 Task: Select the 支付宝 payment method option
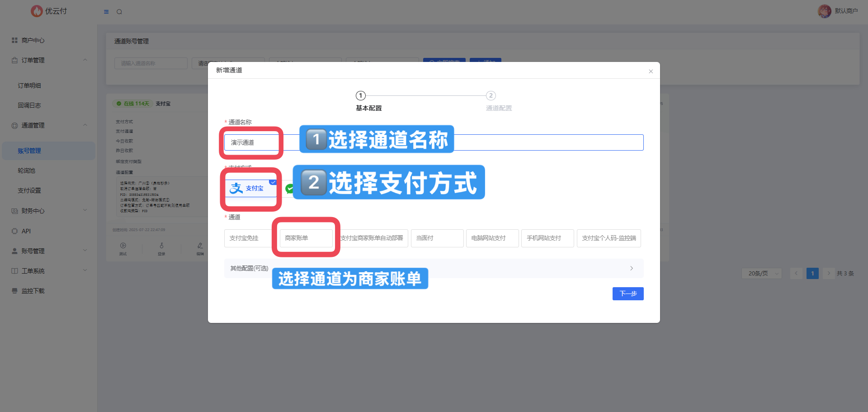(x=251, y=188)
